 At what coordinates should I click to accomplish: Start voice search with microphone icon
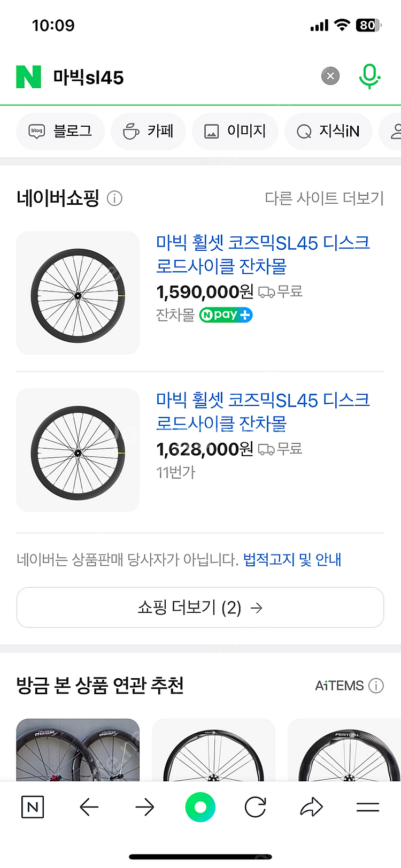369,76
